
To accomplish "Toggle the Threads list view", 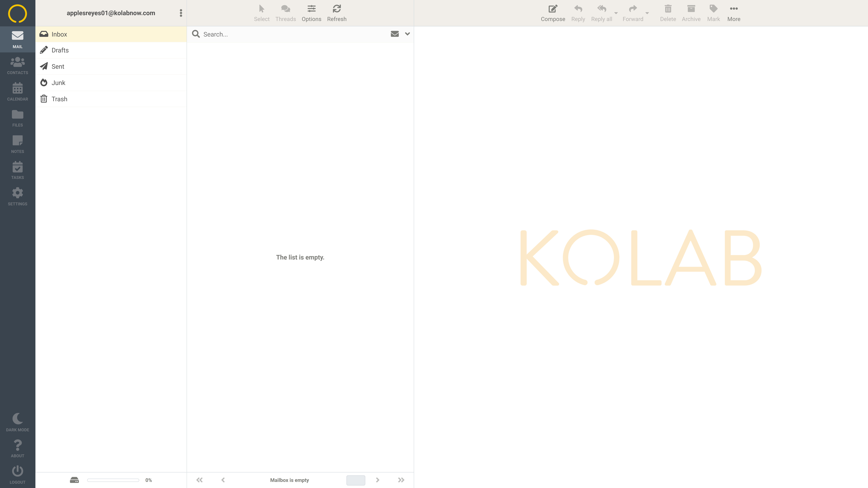I will [285, 13].
